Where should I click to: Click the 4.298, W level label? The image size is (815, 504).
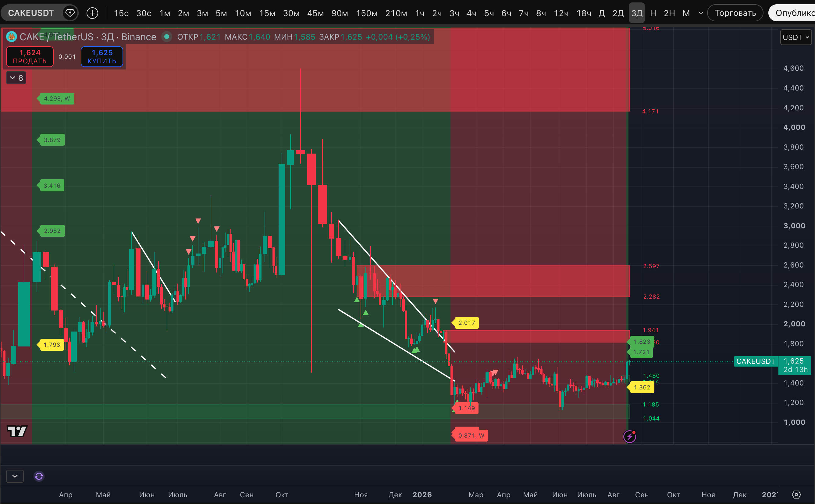coord(55,98)
